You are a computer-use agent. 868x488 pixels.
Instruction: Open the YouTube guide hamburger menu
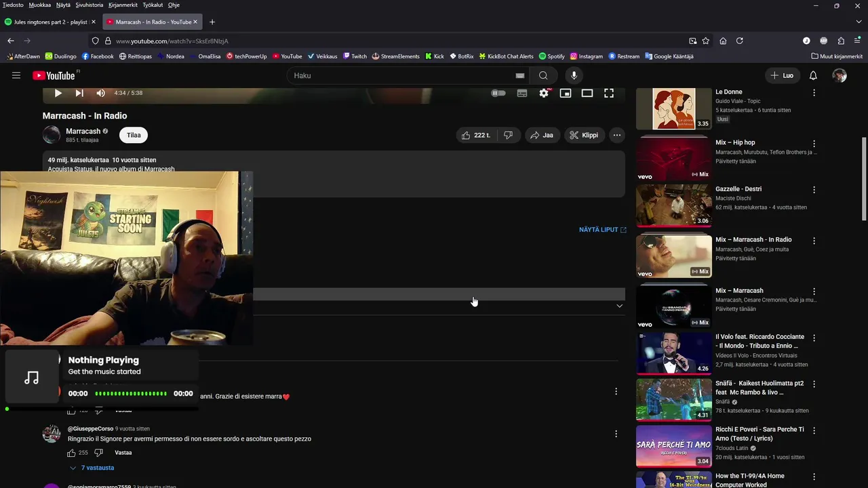click(x=16, y=75)
